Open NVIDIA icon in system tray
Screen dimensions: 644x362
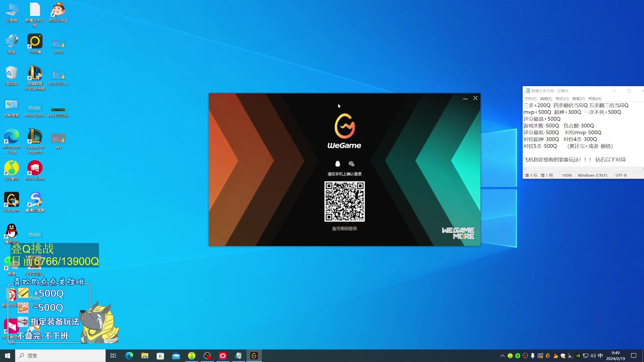[578, 356]
